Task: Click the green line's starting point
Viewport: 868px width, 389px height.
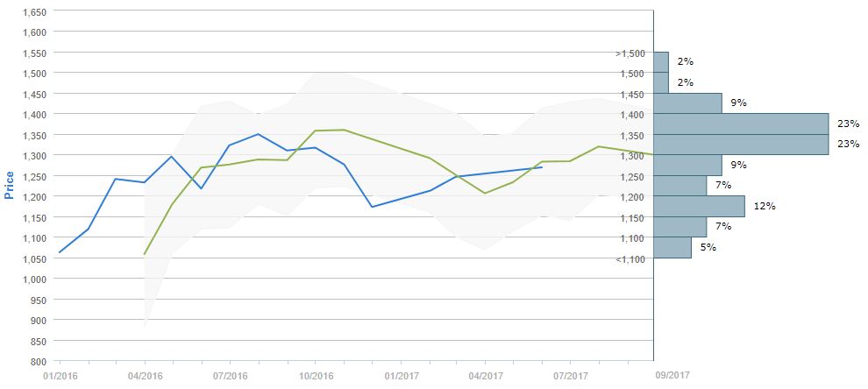Action: [x=145, y=254]
